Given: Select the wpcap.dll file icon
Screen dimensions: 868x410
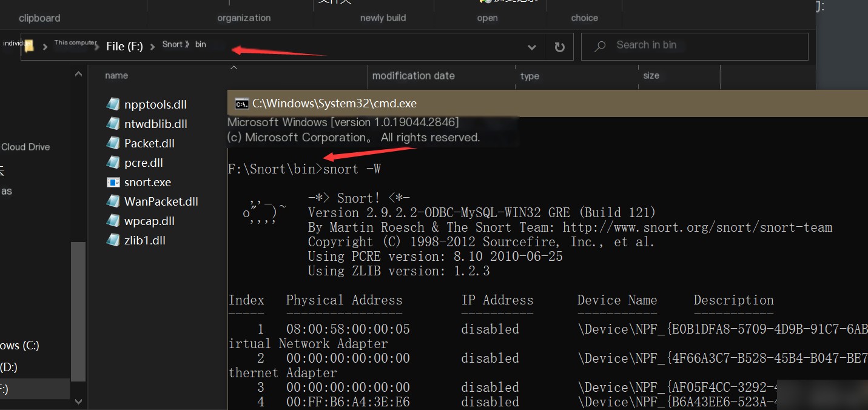Looking at the screenshot, I should pyautogui.click(x=113, y=221).
